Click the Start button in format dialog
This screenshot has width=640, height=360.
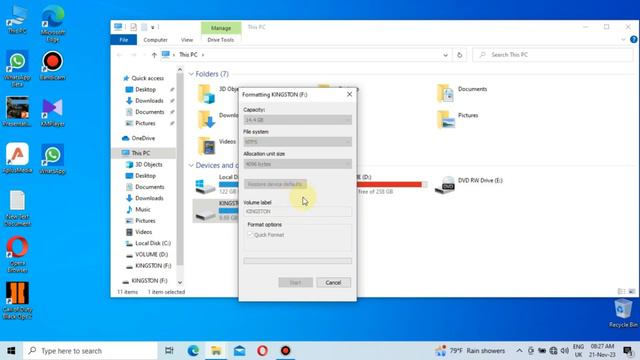coord(296,282)
